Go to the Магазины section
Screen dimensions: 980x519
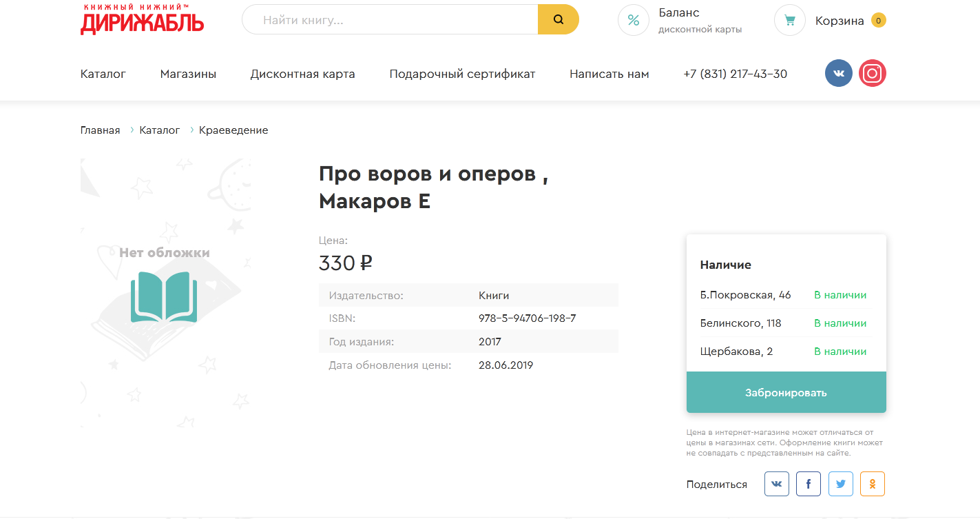(x=188, y=74)
